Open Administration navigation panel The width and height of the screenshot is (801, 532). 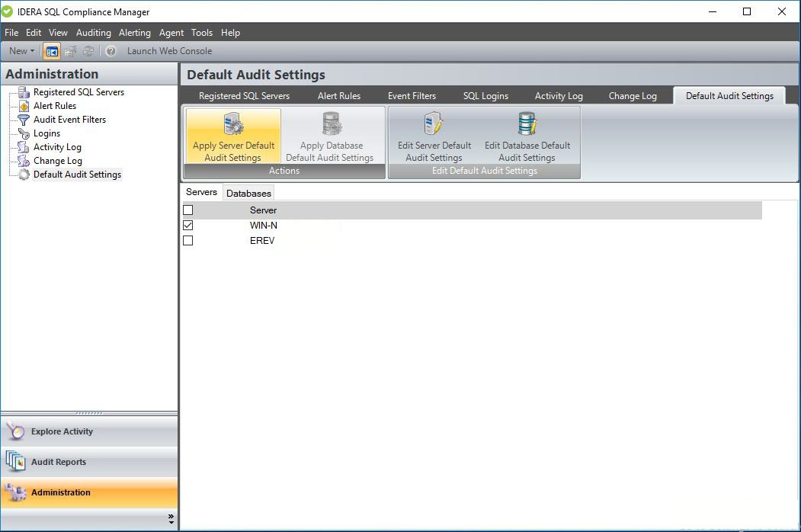click(x=89, y=492)
